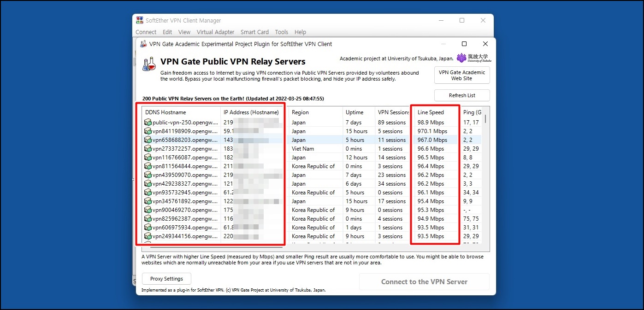Click 6 days uptime cell

tap(354, 184)
